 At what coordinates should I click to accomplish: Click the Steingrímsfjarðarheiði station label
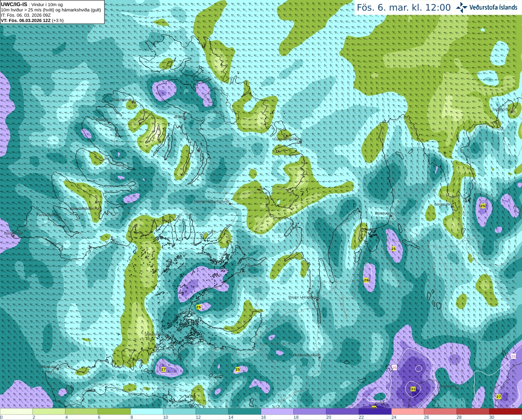(x=211, y=201)
